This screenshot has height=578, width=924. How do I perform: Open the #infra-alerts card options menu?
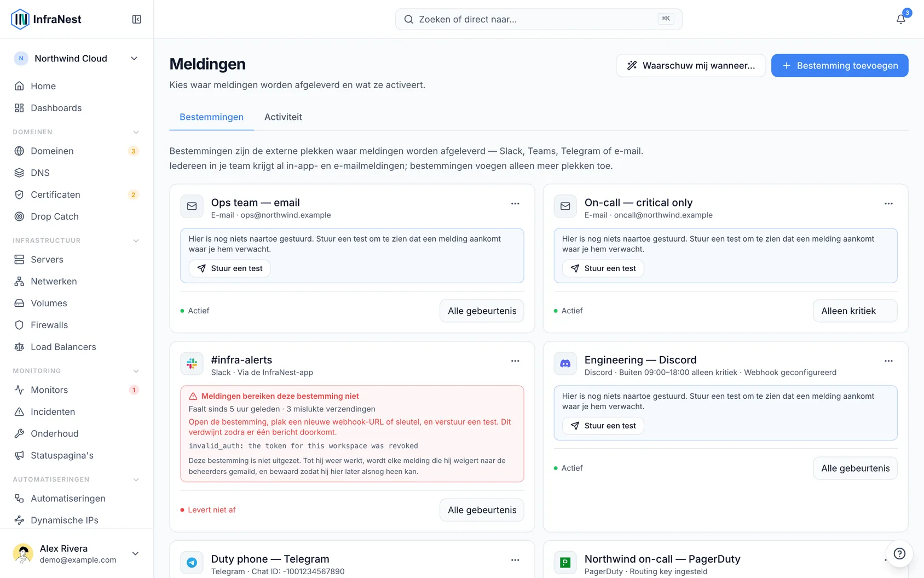515,361
